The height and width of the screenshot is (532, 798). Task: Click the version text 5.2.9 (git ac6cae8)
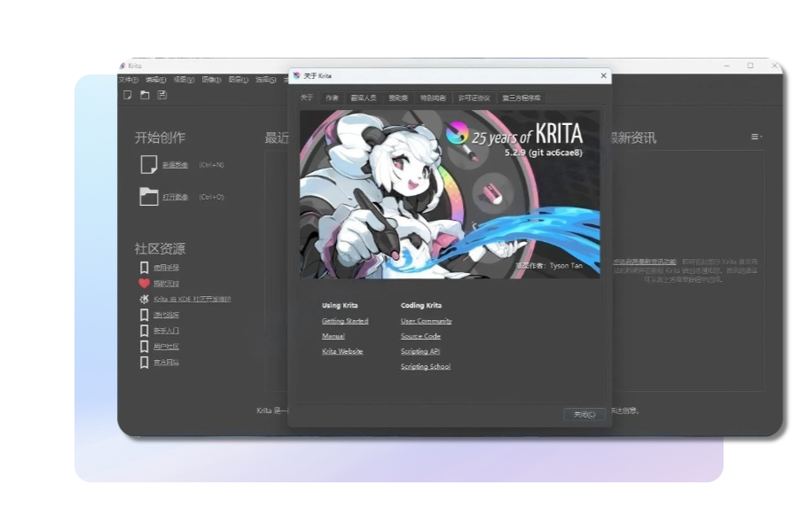[x=544, y=153]
